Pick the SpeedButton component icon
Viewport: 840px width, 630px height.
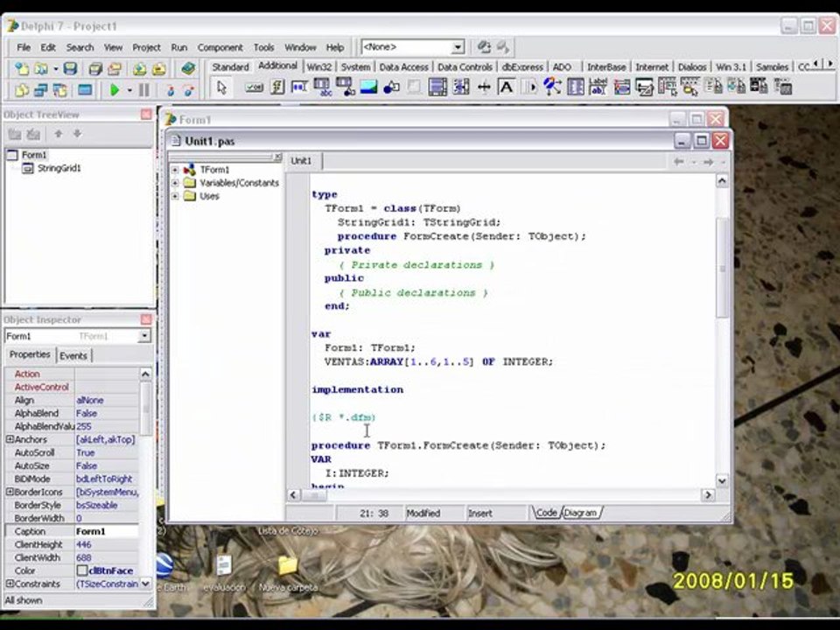click(x=277, y=87)
